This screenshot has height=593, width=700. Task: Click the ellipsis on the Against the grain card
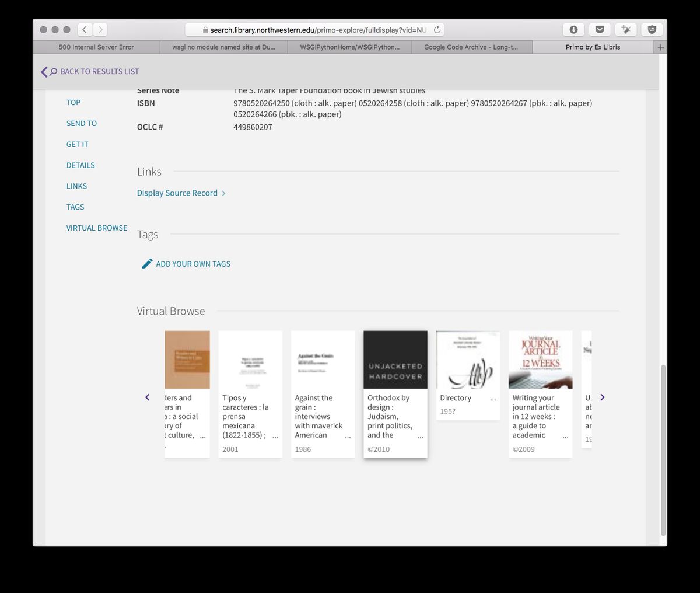pyautogui.click(x=348, y=437)
